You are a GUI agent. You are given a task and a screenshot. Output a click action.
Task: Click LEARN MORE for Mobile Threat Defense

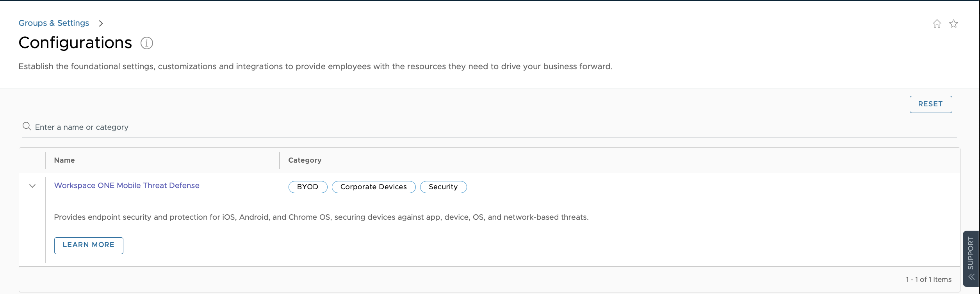click(x=88, y=245)
